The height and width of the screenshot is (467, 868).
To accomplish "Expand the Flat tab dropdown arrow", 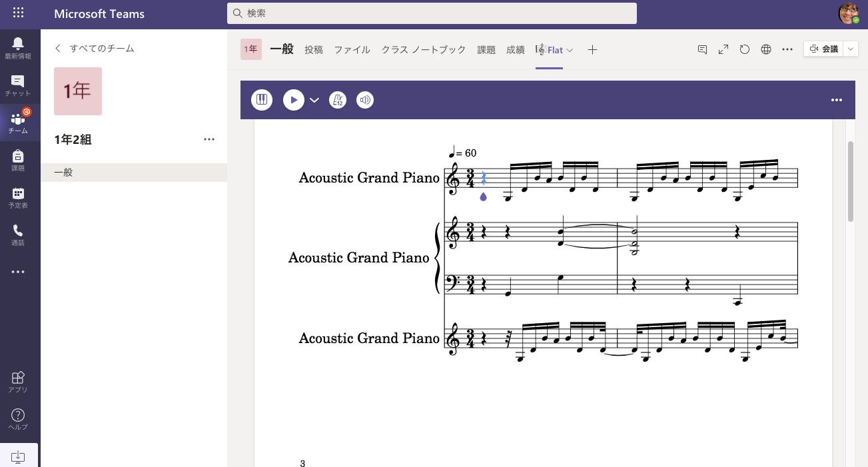I will pyautogui.click(x=570, y=50).
